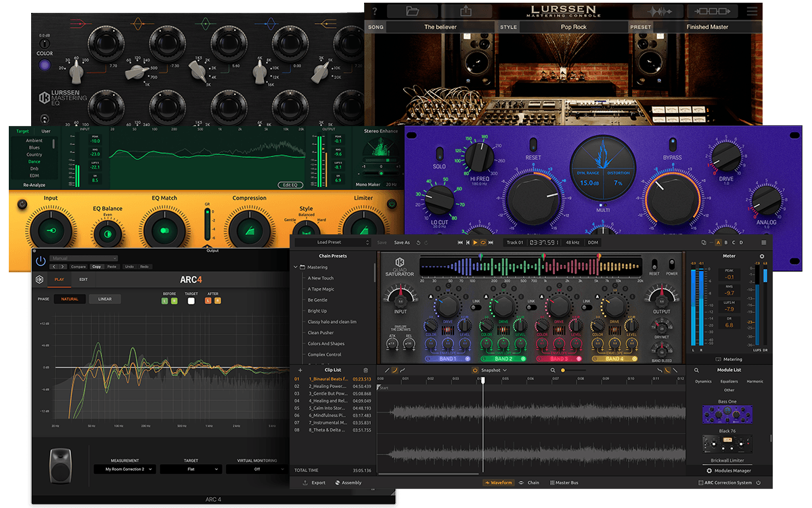The image size is (812, 508).
Task: Toggle loop playback in the transport bar
Action: click(x=482, y=242)
